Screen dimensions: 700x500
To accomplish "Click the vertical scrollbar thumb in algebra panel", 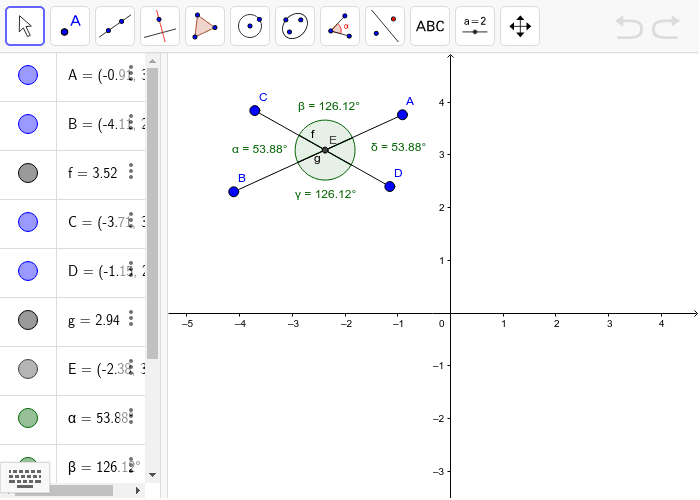I will click(153, 213).
